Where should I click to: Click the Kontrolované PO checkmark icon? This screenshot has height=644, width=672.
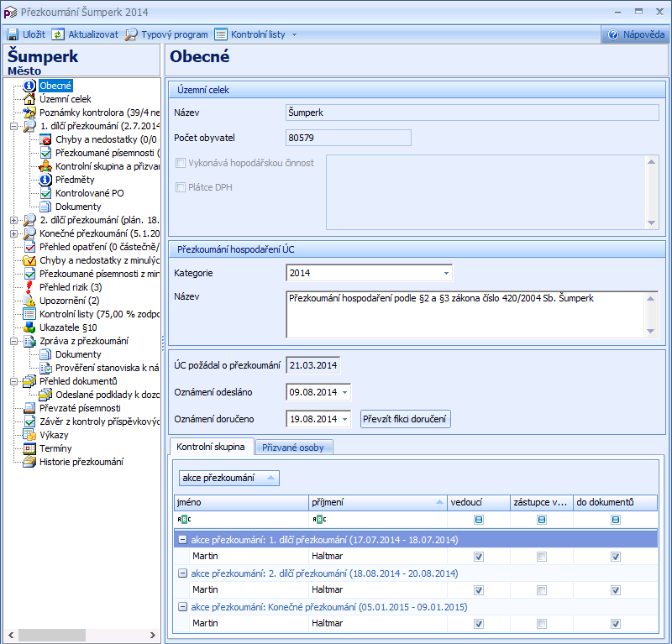pos(45,193)
